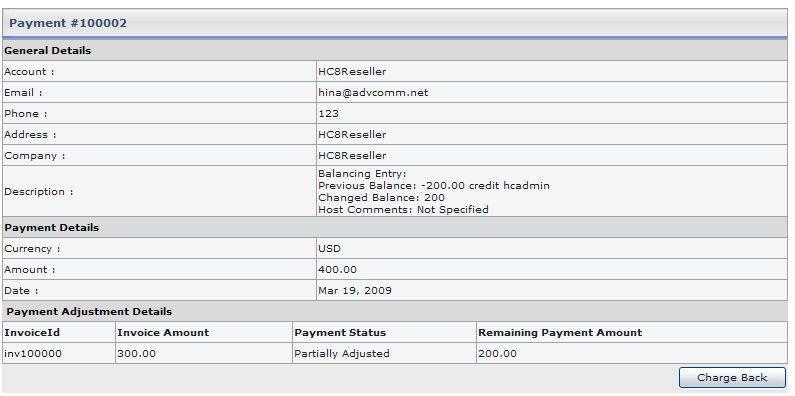Click the Company row HC8Reseller value
Screen dimensions: 795x396
point(352,156)
